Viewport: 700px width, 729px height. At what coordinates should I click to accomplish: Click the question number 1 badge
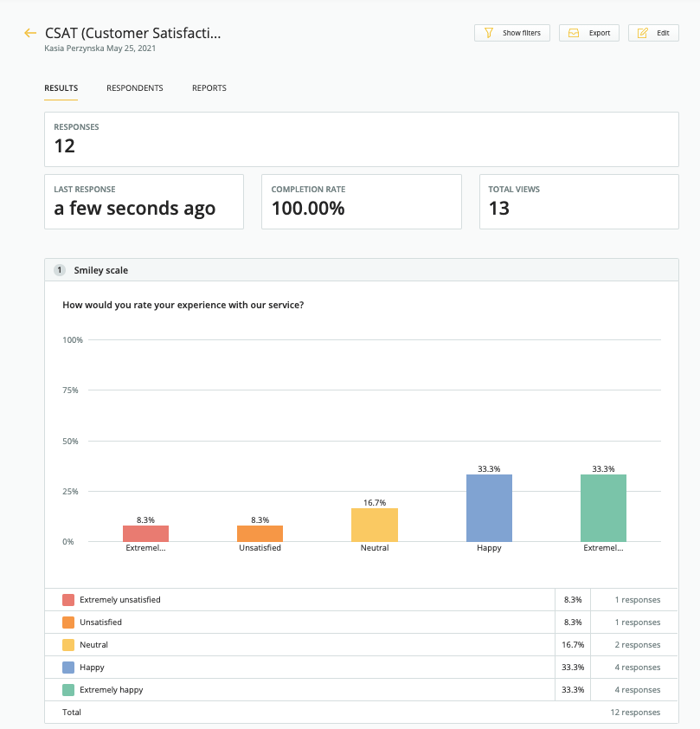[60, 270]
